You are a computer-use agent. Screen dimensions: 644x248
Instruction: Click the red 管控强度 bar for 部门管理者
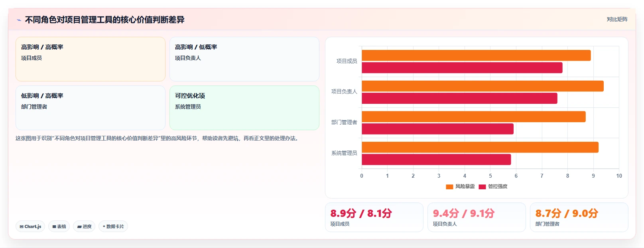coord(437,129)
